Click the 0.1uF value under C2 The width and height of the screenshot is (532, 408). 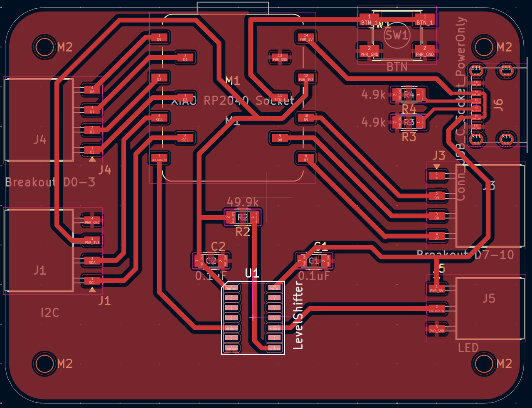pos(211,275)
